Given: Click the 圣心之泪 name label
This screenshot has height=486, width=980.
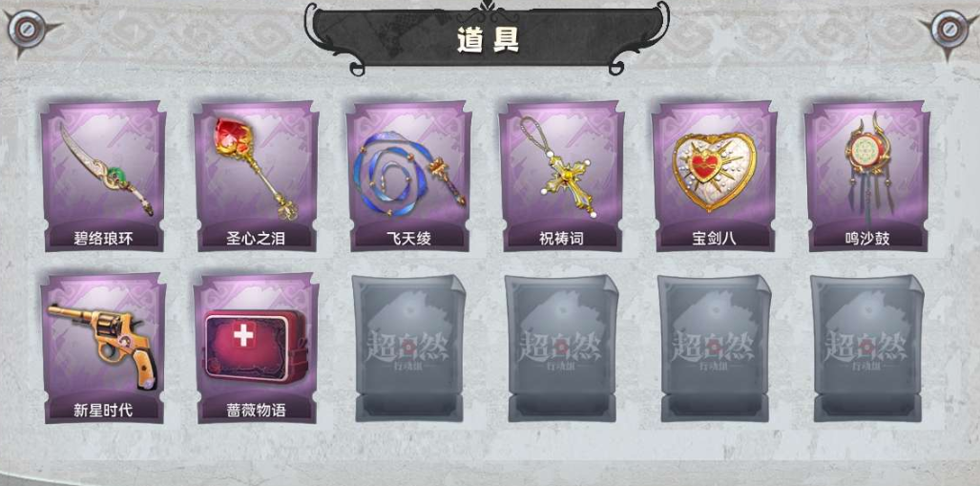Looking at the screenshot, I should (x=257, y=239).
